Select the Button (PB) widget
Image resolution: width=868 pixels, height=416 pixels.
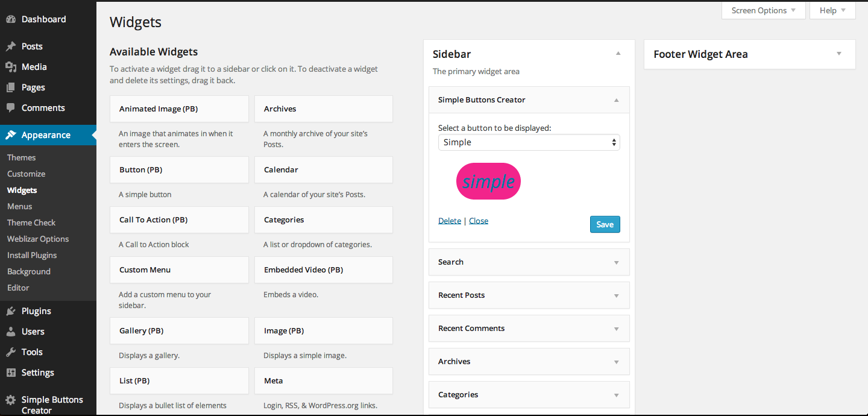179,170
